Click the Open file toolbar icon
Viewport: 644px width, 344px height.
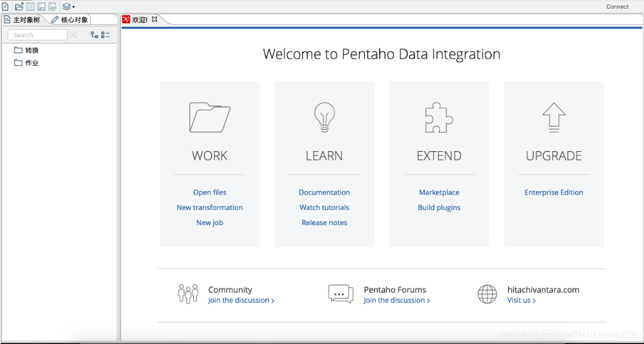coord(19,6)
